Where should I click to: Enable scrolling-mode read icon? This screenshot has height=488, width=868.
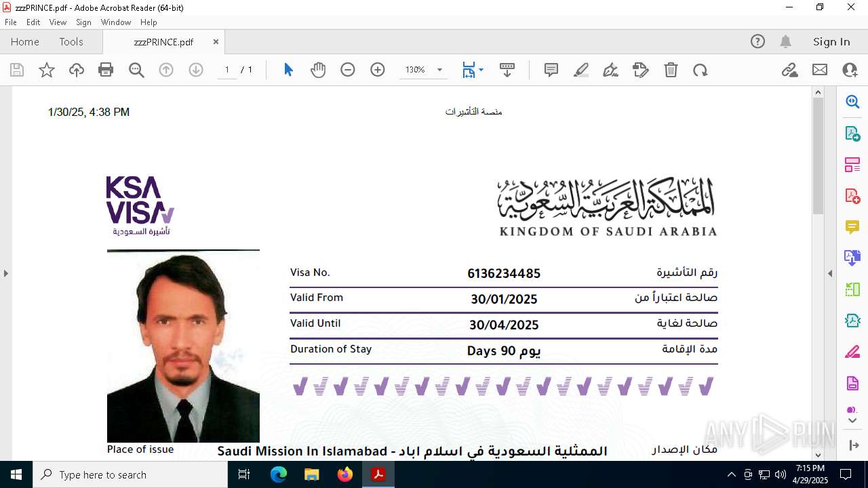[507, 70]
